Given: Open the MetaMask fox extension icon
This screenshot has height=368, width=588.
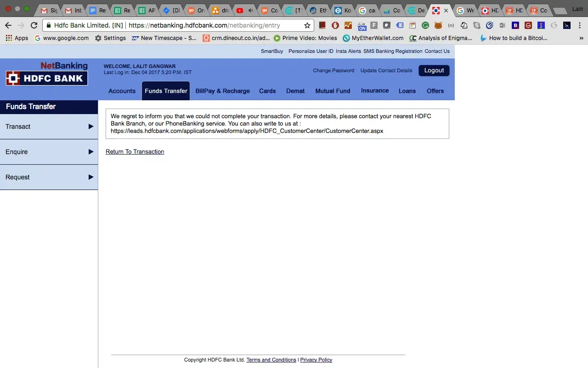Looking at the screenshot, I should (438, 25).
